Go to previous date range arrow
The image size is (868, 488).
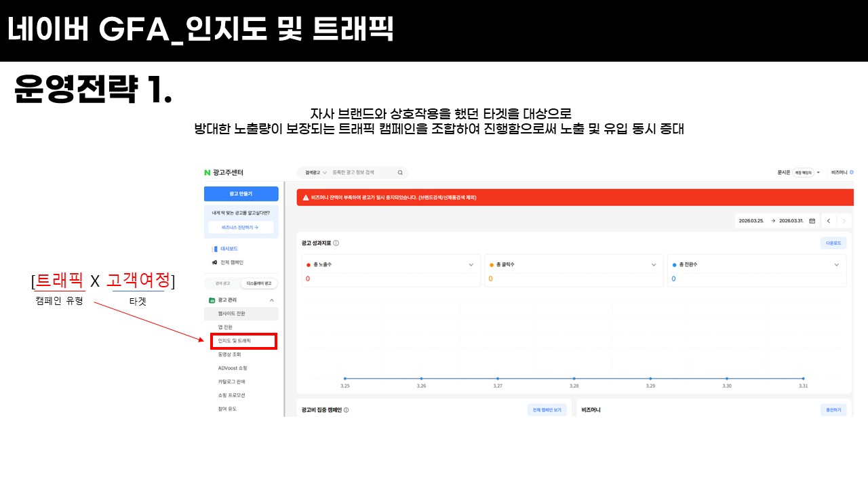[x=829, y=221]
